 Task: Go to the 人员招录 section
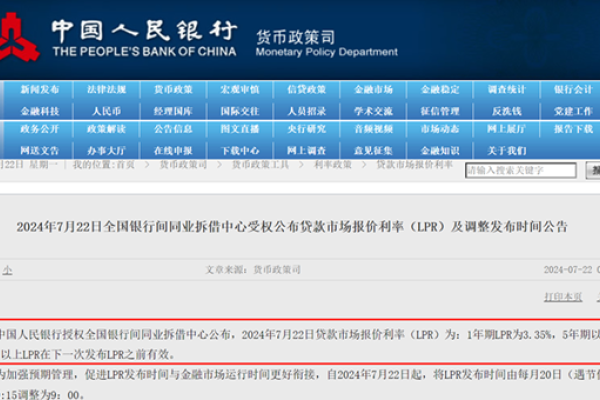(x=307, y=111)
